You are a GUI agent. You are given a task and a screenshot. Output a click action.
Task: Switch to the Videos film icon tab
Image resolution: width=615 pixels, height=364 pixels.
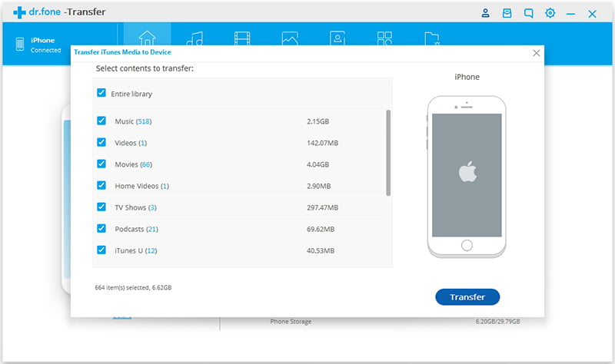(242, 38)
